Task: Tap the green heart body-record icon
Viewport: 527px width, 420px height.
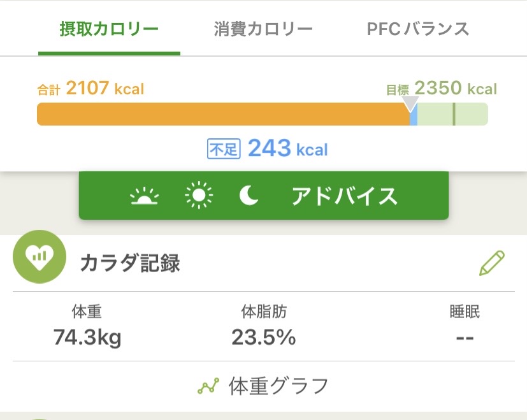Action: coord(40,257)
